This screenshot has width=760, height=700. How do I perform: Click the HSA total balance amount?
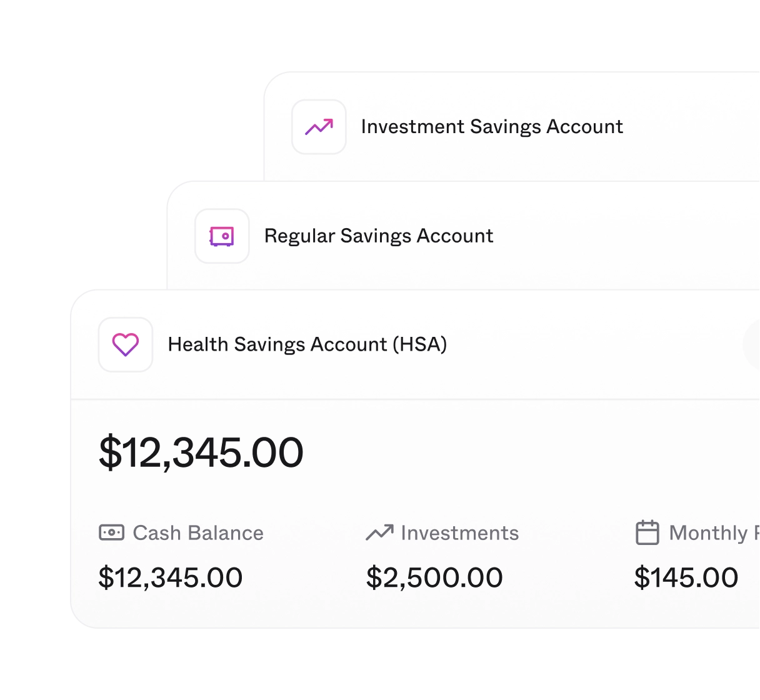pos(201,452)
